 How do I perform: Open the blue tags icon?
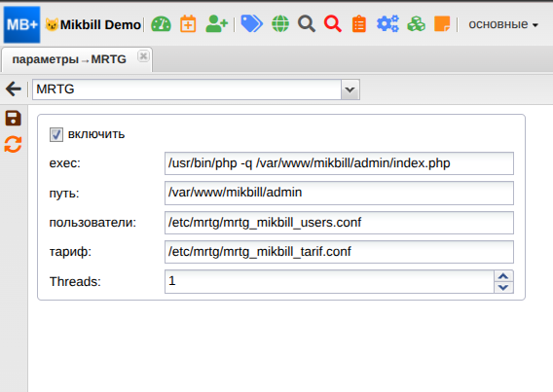click(x=251, y=24)
